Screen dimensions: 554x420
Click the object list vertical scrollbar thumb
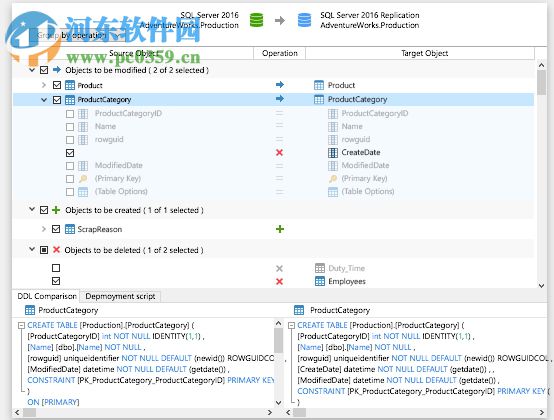coord(541,83)
